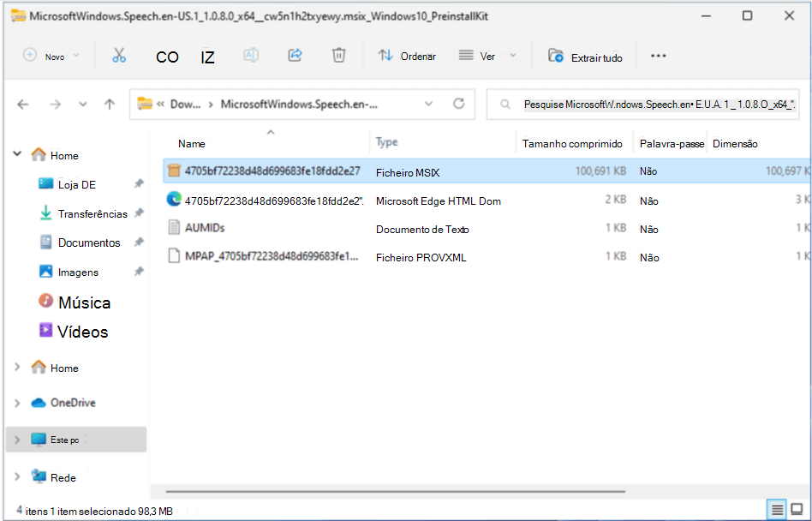Viewport: 812px width, 521px height.
Task: Sort by Dimensão column header
Action: [735, 144]
